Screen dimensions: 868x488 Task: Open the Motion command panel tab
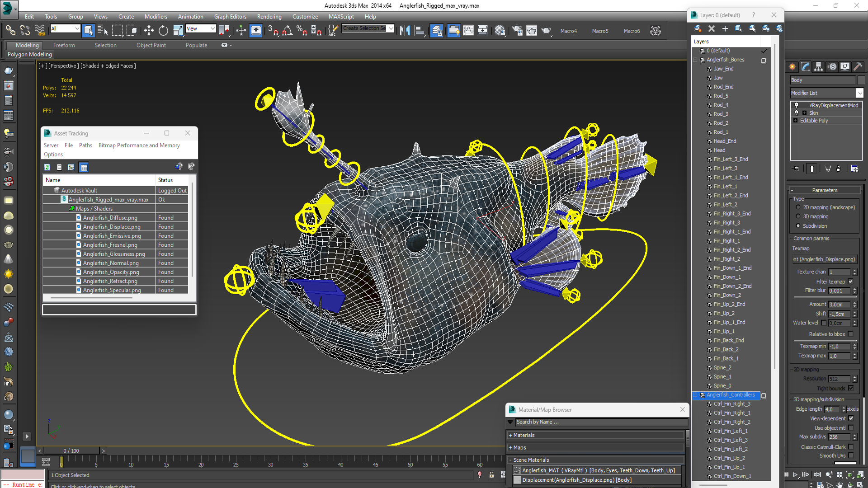[x=832, y=67]
